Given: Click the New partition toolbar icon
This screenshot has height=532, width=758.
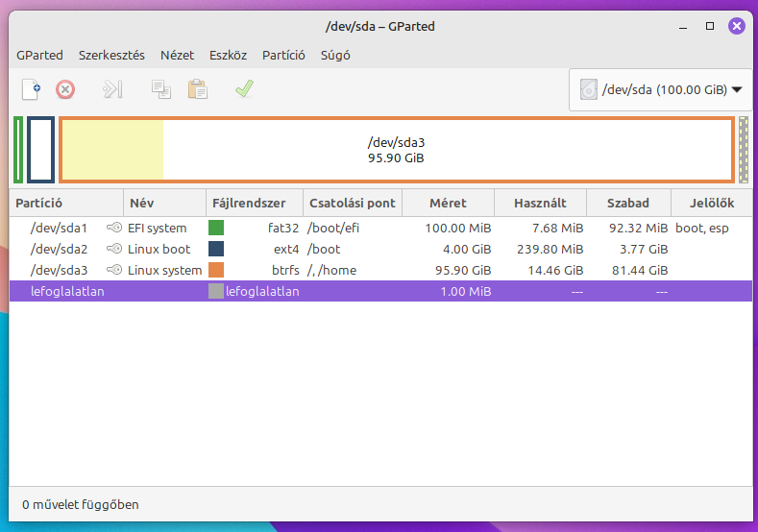Looking at the screenshot, I should [x=32, y=89].
